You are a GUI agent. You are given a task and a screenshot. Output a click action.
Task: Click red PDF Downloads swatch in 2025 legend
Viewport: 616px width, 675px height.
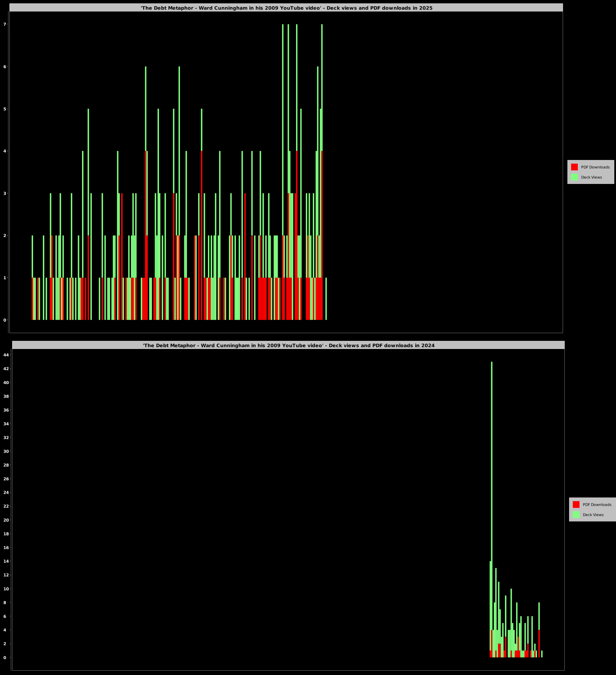click(x=574, y=167)
